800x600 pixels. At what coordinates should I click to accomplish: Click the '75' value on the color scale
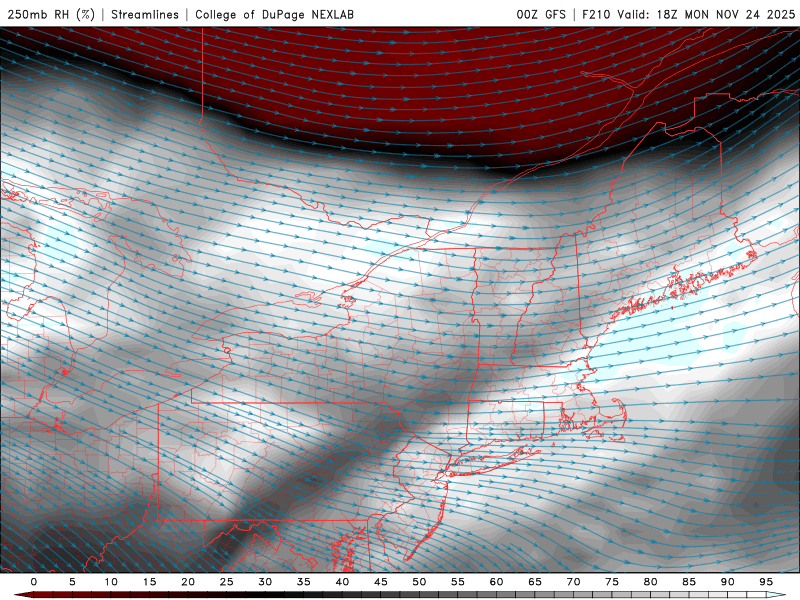(612, 582)
